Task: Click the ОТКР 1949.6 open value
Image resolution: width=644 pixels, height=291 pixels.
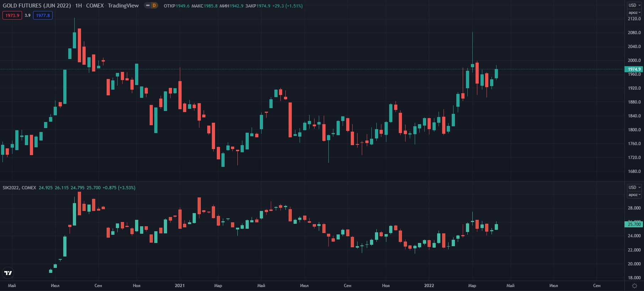Action: point(176,6)
